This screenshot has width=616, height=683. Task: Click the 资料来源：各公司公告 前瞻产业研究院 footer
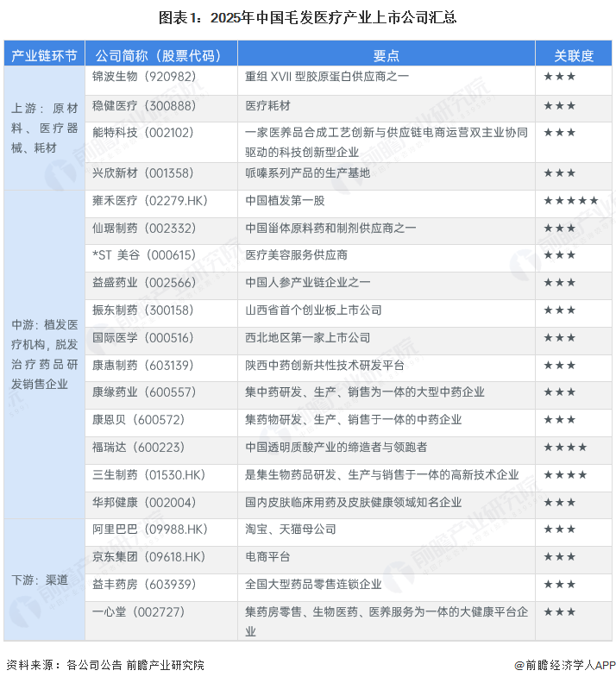(104, 665)
